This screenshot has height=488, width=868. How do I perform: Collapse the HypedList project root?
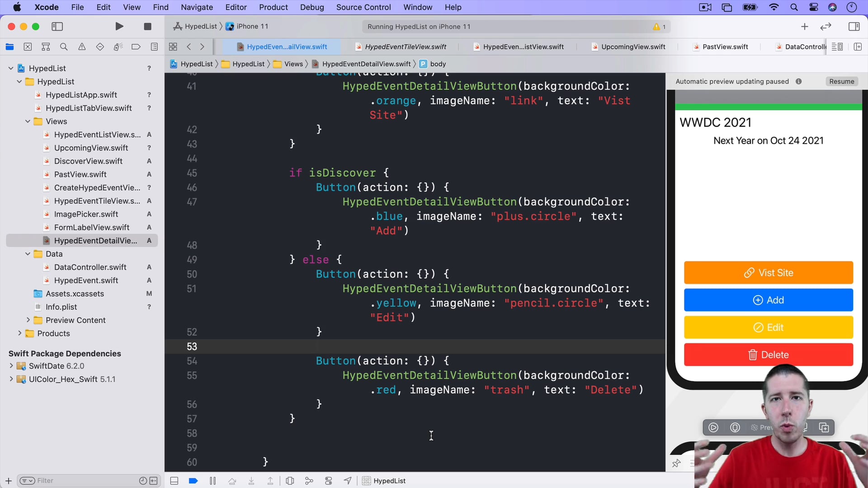(x=11, y=68)
